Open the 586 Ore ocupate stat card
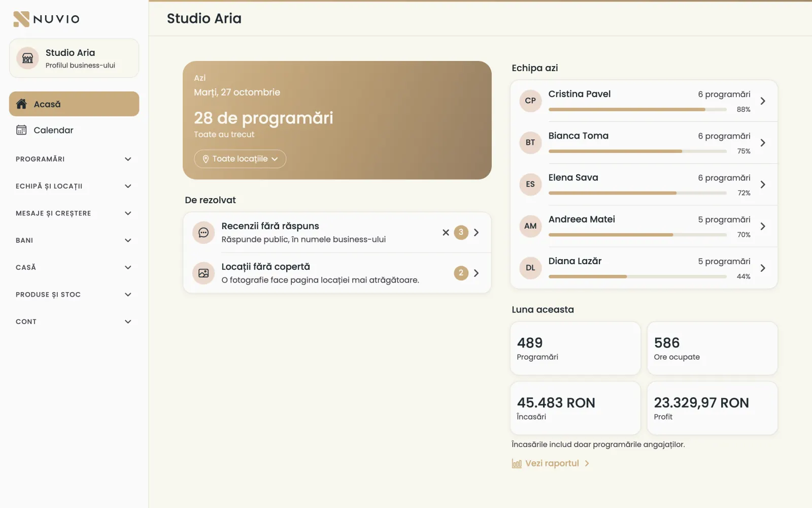 [x=712, y=348]
